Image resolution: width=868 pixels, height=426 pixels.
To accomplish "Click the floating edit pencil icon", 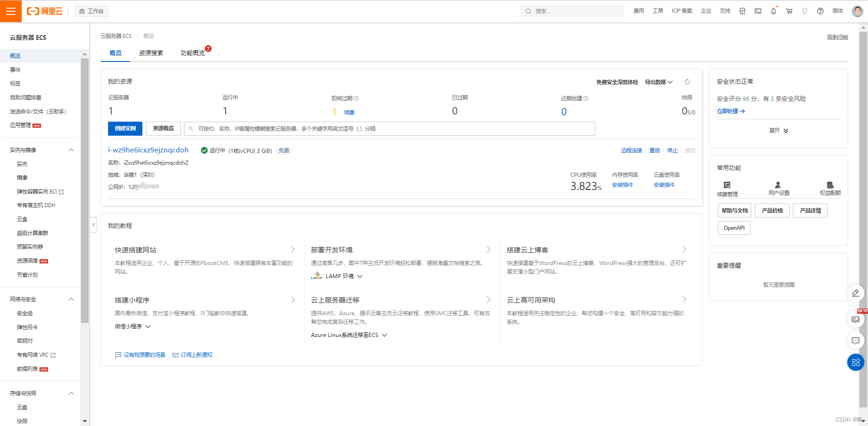I will 855,293.
